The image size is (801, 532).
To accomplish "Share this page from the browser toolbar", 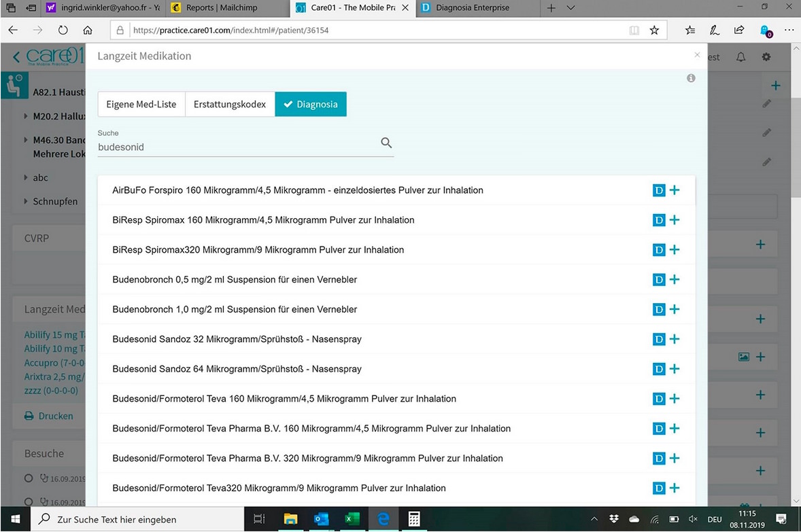I will [739, 30].
